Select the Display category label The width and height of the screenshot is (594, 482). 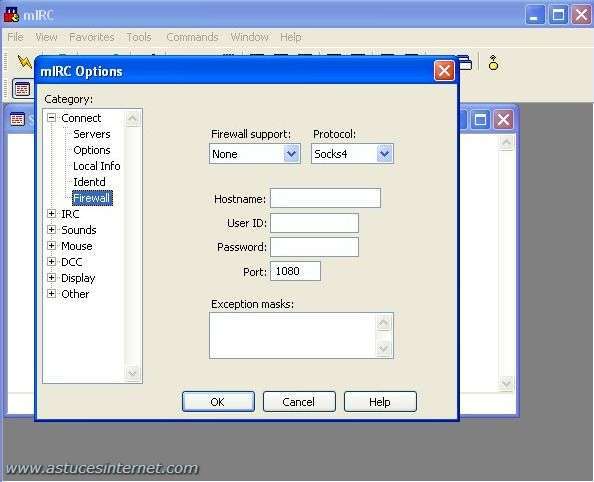pos(78,278)
